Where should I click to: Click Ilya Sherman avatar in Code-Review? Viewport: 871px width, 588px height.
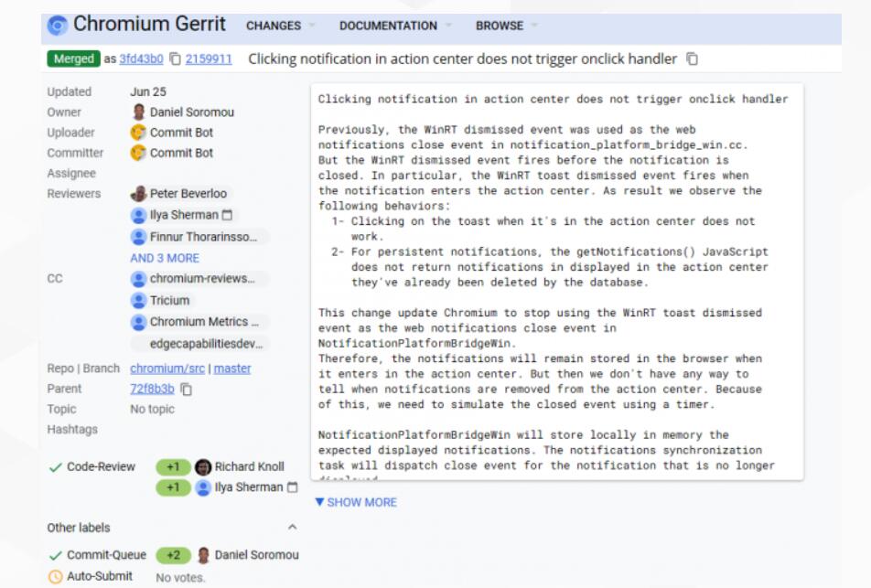point(203,487)
